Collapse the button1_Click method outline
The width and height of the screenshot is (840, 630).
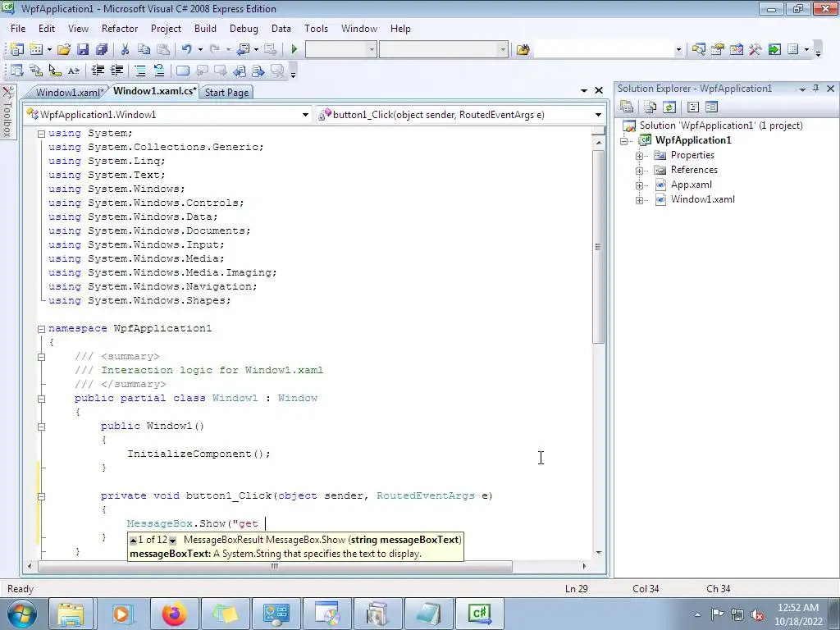pos(41,496)
